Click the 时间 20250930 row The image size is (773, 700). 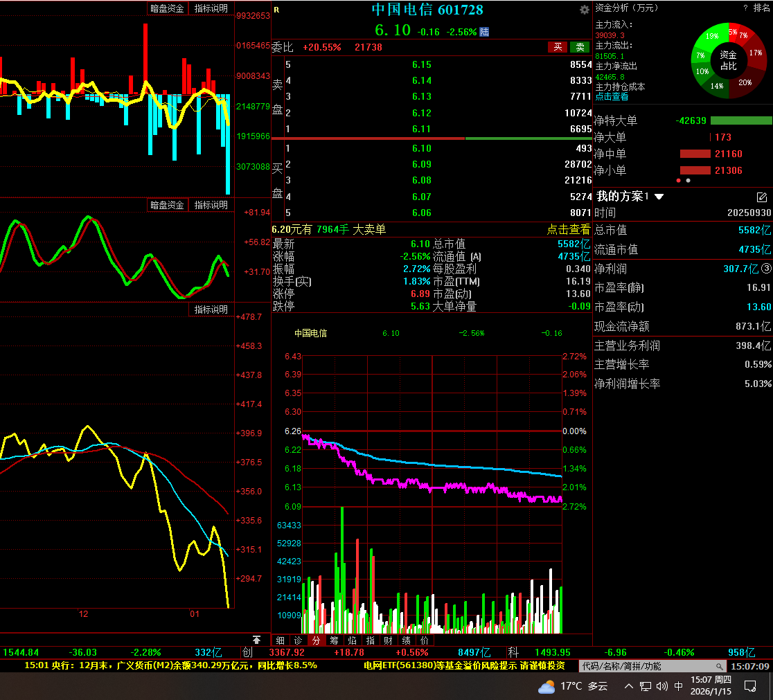click(x=682, y=213)
